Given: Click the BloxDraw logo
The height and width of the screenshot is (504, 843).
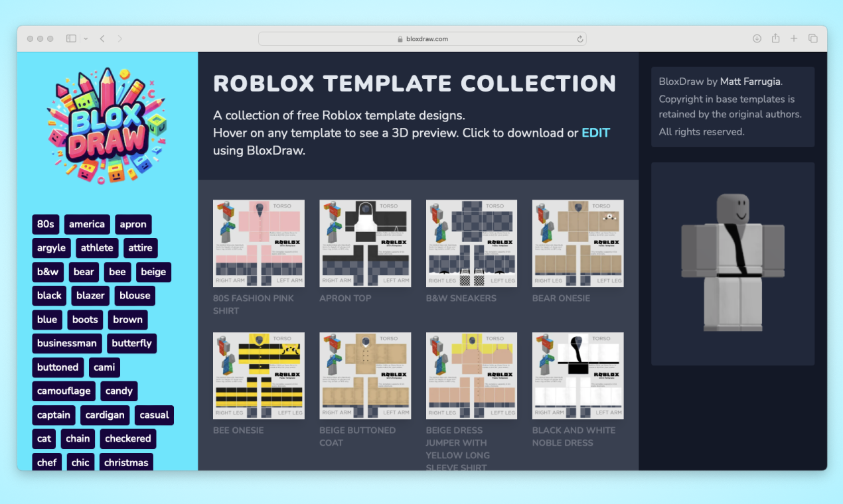Looking at the screenshot, I should 107,125.
